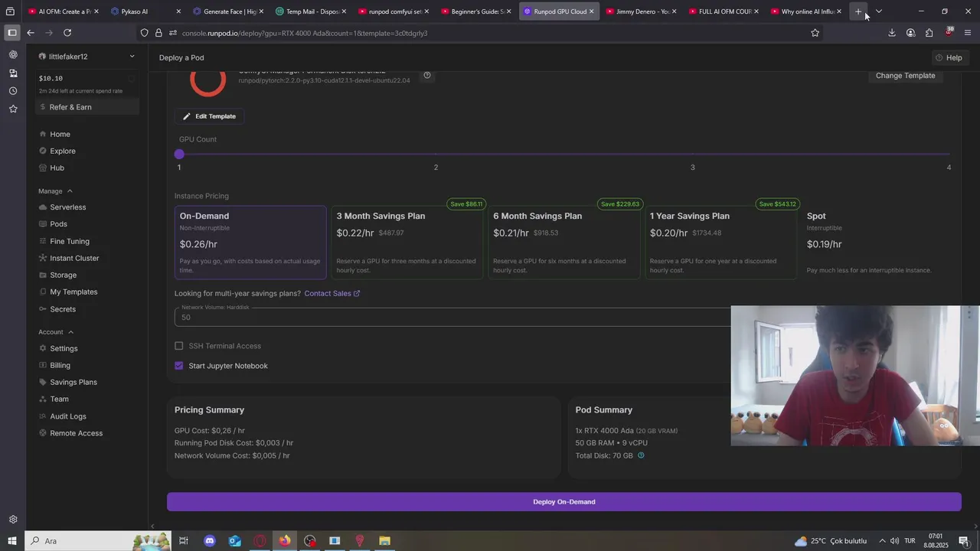The height and width of the screenshot is (551, 980).
Task: Click the Edit Template button
Action: click(209, 116)
